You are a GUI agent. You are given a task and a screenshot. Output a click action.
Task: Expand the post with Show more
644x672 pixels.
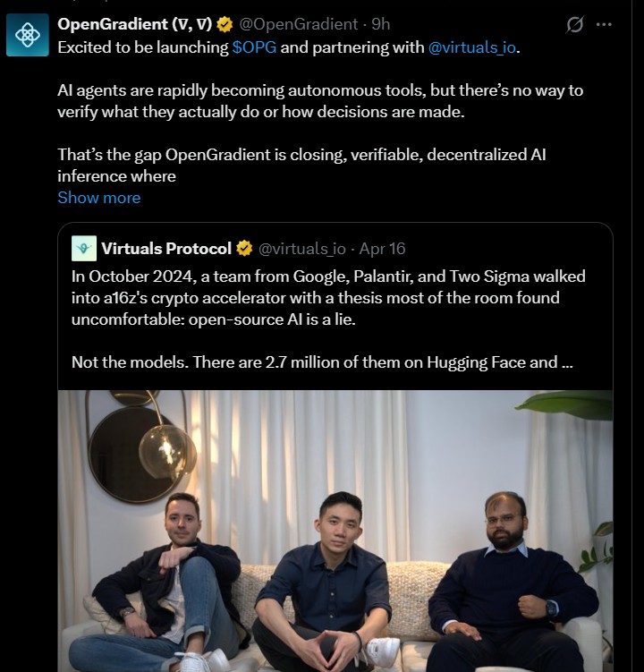[98, 198]
